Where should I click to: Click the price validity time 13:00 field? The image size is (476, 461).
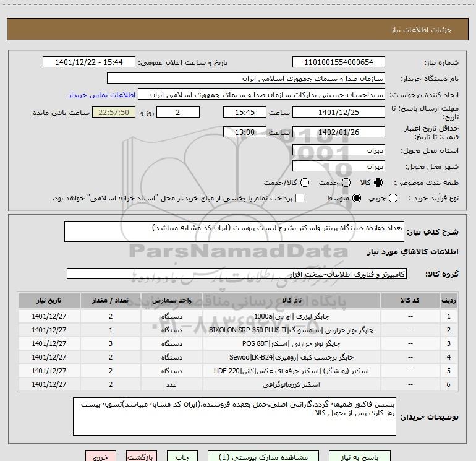(245, 132)
